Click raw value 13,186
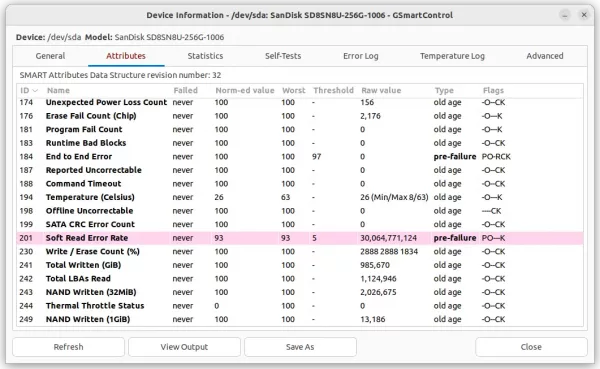 pyautogui.click(x=373, y=319)
